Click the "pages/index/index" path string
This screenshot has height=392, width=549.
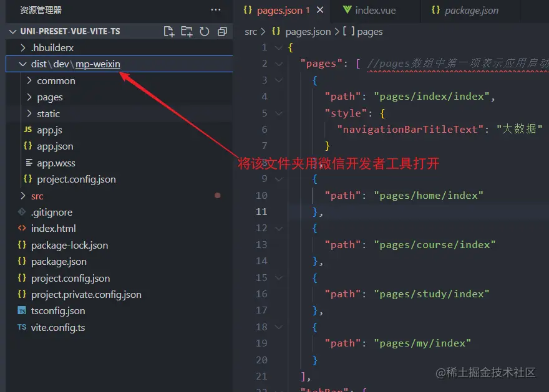point(431,97)
